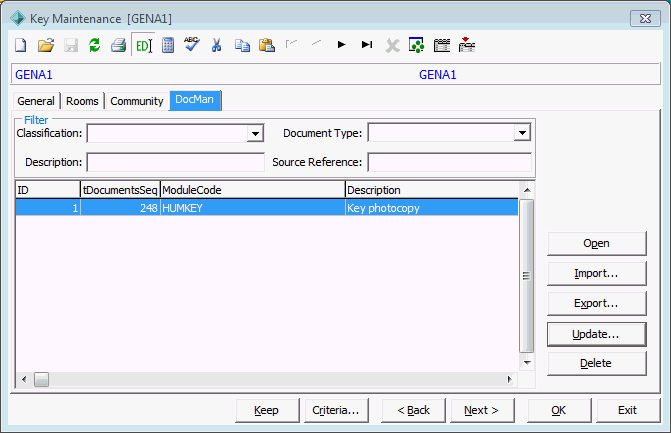Click the Delete button
This screenshot has height=433, width=671.
(597, 363)
